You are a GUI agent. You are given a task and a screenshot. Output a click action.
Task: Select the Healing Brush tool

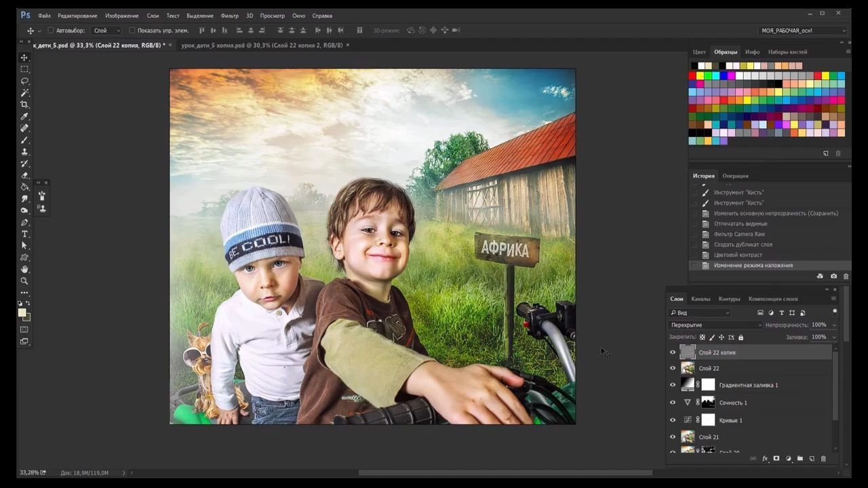pos(24,128)
